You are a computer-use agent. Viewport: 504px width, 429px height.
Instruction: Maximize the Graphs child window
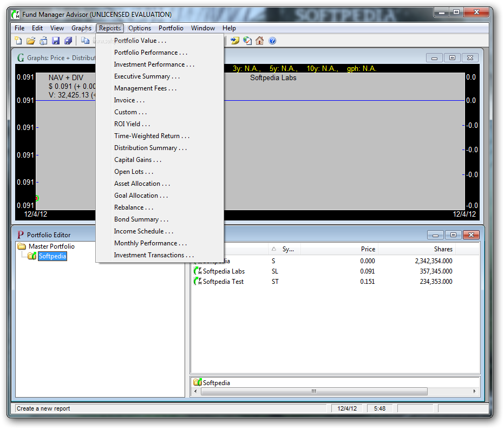click(452, 57)
